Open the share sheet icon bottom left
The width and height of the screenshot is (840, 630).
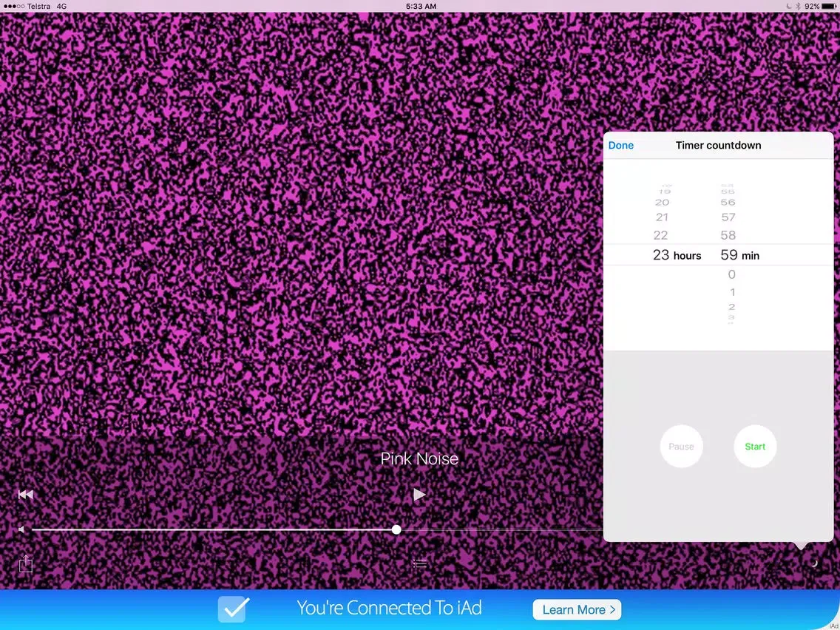point(25,563)
